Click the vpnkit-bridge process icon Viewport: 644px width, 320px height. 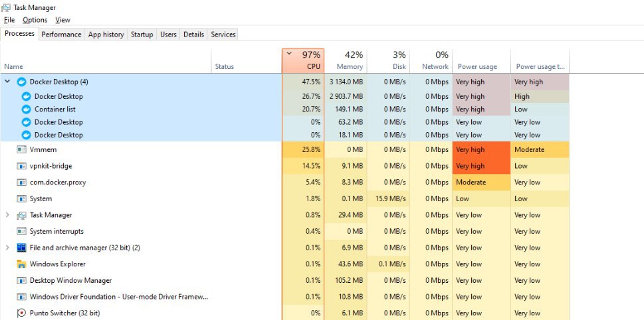pyautogui.click(x=21, y=166)
